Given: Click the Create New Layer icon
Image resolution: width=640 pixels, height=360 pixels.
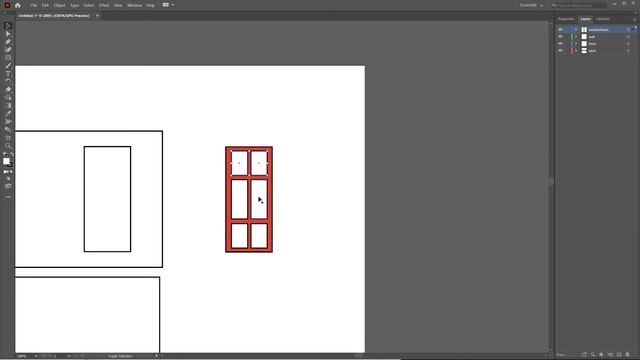Looking at the screenshot, I should click(619, 355).
